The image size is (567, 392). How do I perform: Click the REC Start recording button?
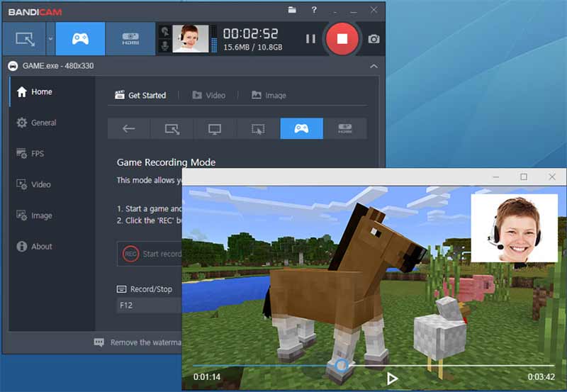[x=150, y=254]
